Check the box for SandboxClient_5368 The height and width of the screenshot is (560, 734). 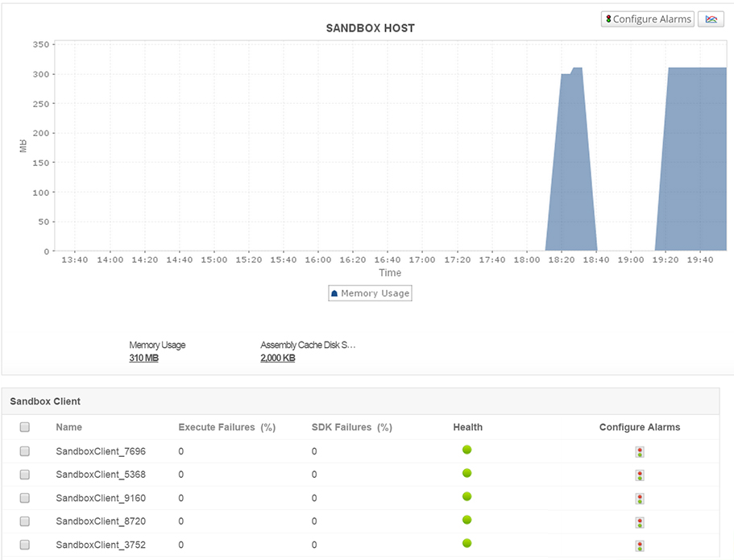tap(25, 475)
